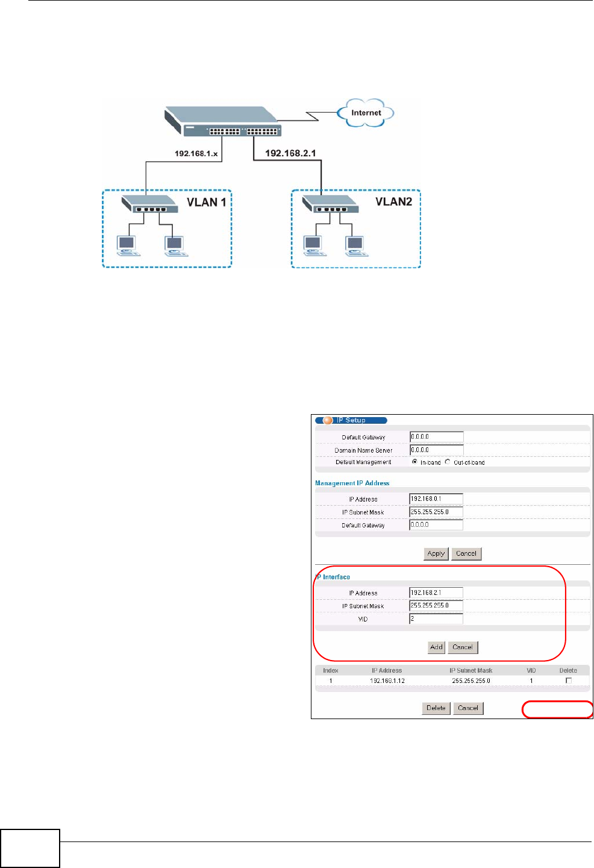The width and height of the screenshot is (594, 868).
Task: Click Cancel next to the Add button
Action: click(x=463, y=647)
